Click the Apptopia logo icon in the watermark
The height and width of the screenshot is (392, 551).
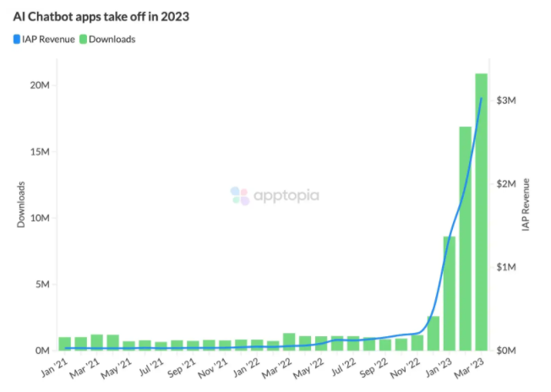pyautogui.click(x=240, y=196)
